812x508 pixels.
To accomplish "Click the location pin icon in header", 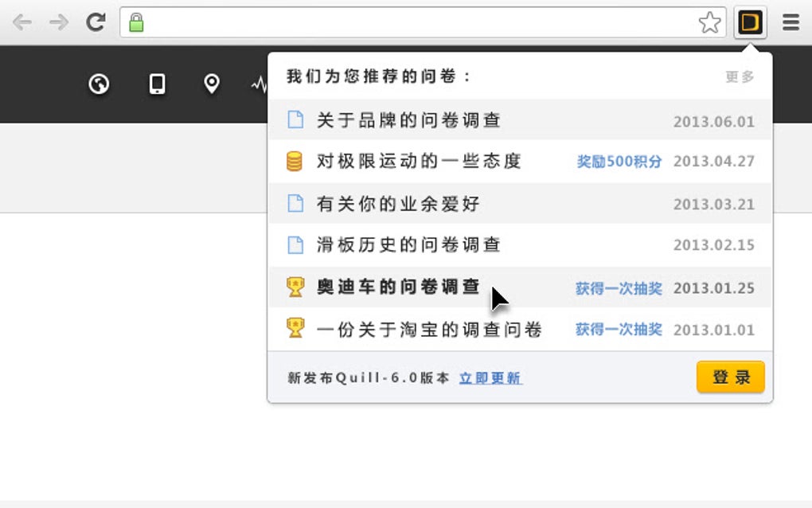I will [x=211, y=84].
